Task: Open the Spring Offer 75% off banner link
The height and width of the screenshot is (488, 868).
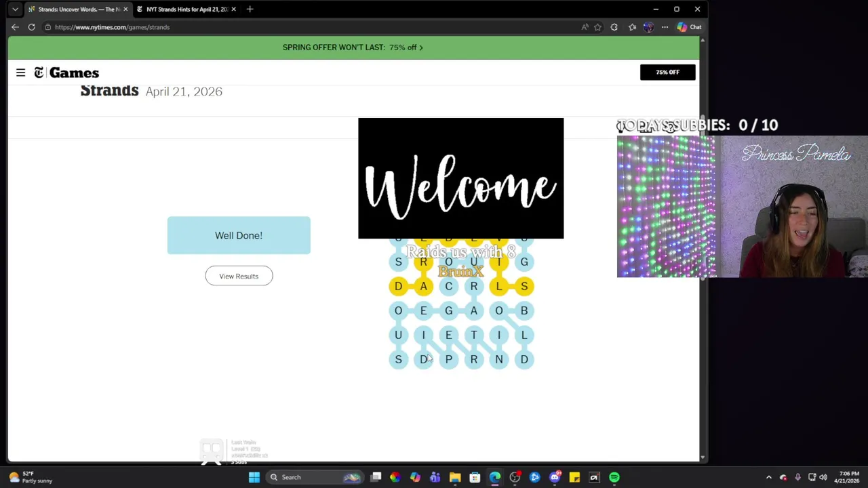Action: (353, 47)
